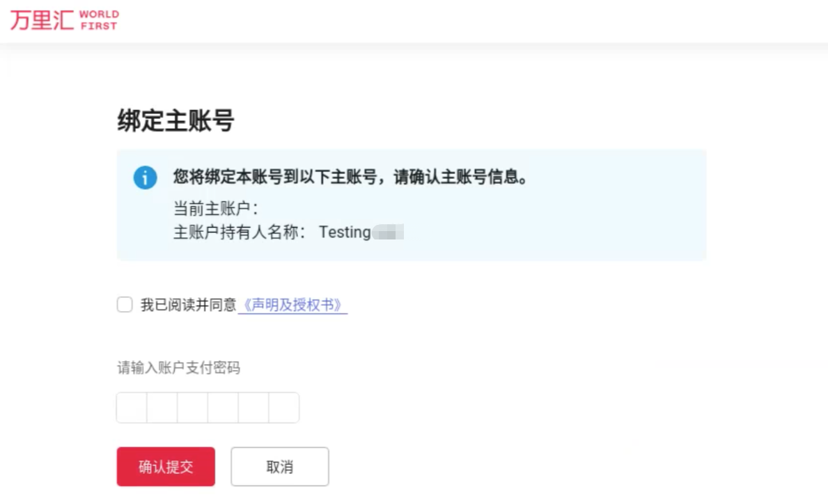828x504 pixels.
Task: Click the 请输入账户支付密码 label
Action: coord(178,368)
